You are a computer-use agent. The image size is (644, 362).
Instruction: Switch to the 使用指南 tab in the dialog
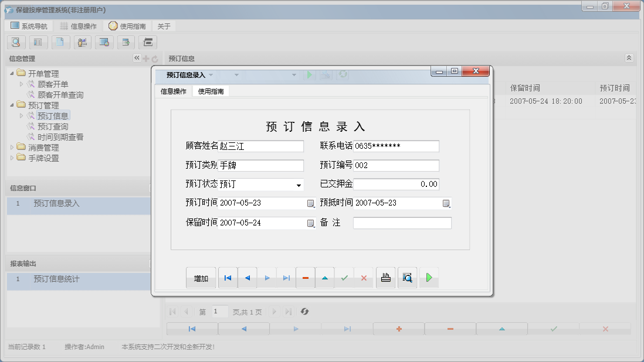(211, 91)
